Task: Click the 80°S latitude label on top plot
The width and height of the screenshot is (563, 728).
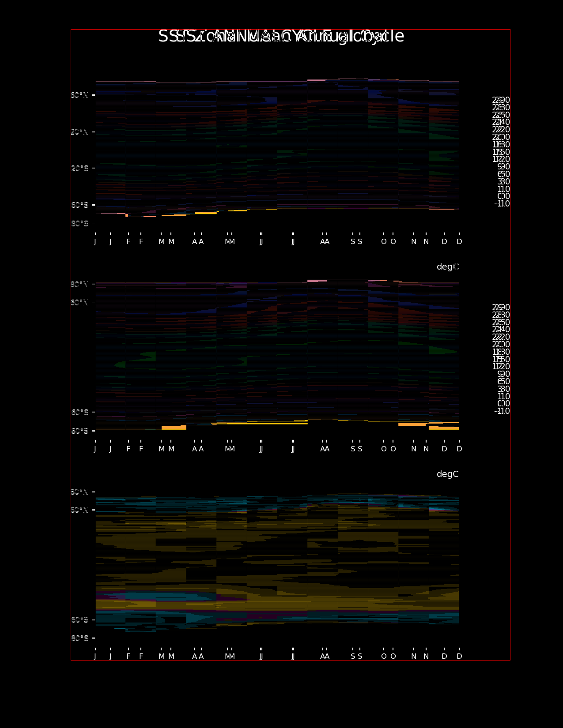Action: pos(79,224)
